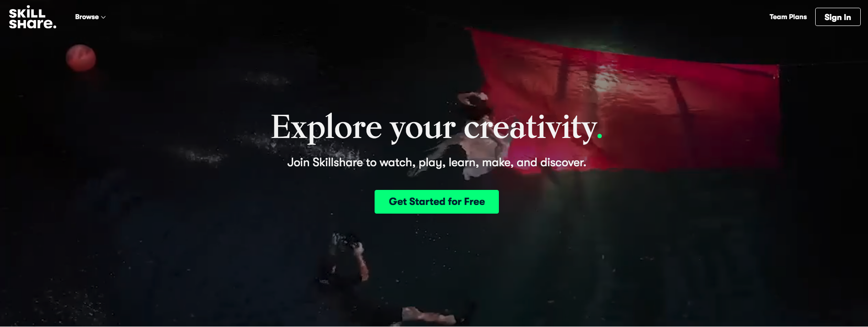
Task: Open the Team Plans link
Action: [x=788, y=17]
